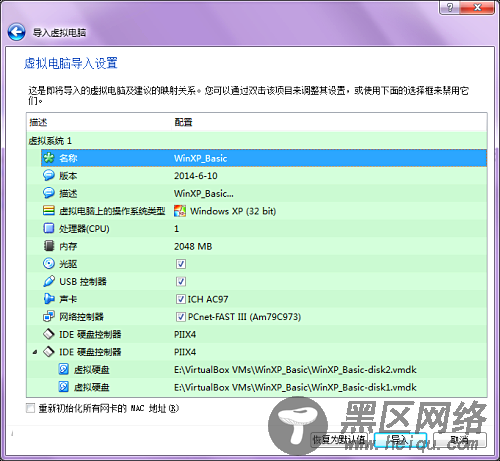
Task: Select the 网络控制器 row label
Action: click(x=81, y=317)
